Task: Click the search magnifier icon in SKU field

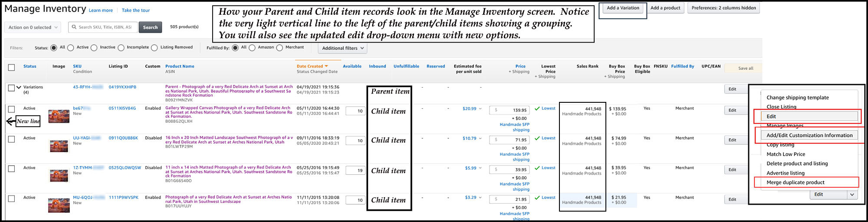Action: pos(74,27)
